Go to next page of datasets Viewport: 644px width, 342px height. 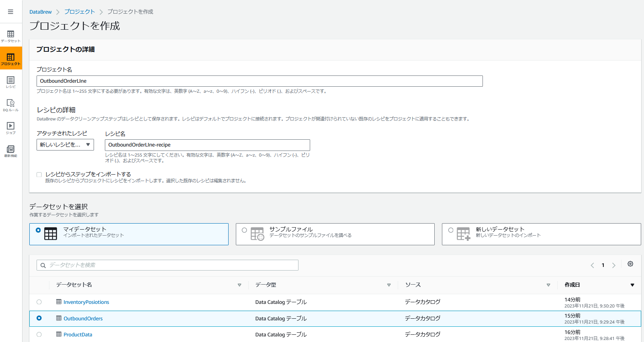pos(614,265)
